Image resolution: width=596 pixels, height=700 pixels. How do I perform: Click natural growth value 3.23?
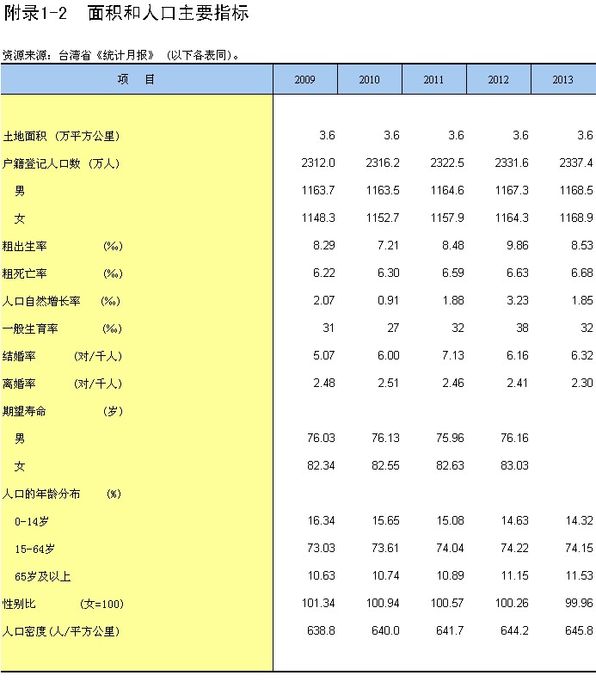pos(518,300)
